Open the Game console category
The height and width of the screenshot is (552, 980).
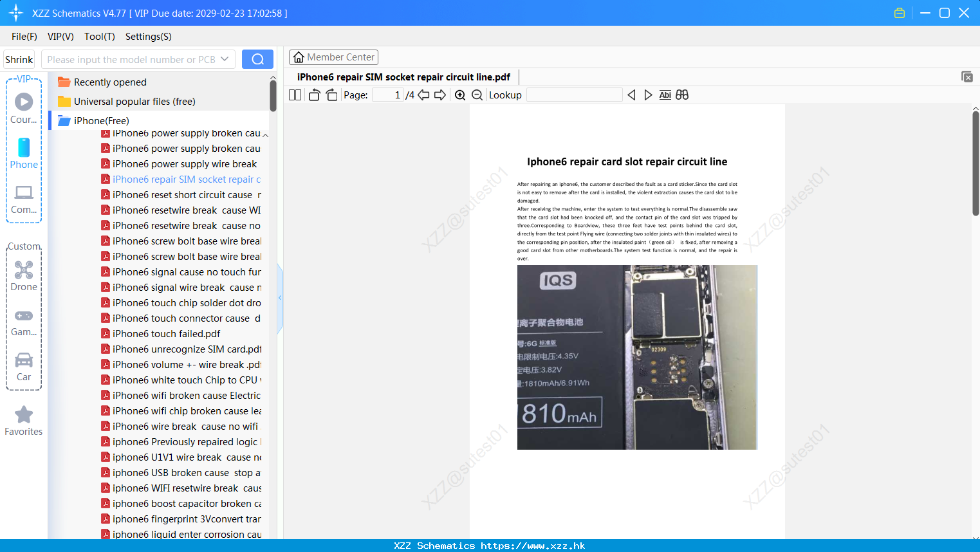tap(24, 322)
